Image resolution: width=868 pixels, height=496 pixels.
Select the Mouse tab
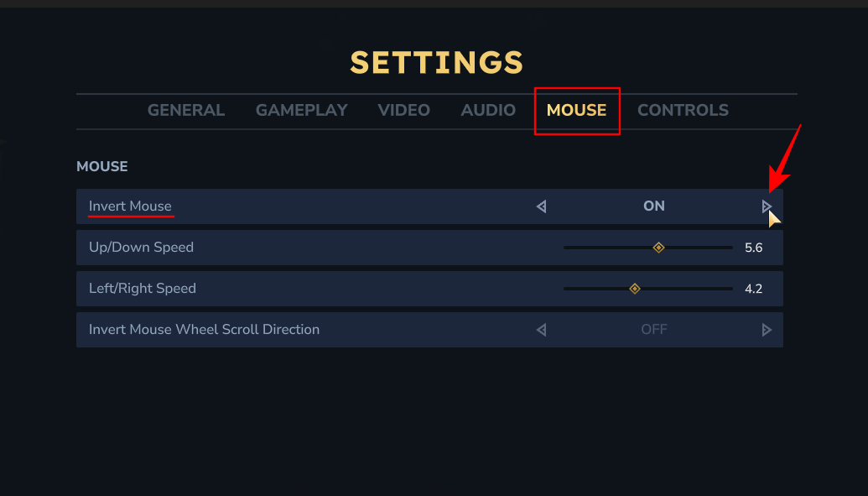pyautogui.click(x=576, y=111)
